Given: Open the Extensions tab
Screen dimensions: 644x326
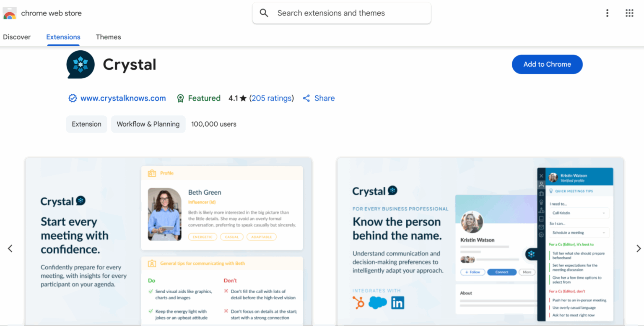Looking at the screenshot, I should [63, 37].
